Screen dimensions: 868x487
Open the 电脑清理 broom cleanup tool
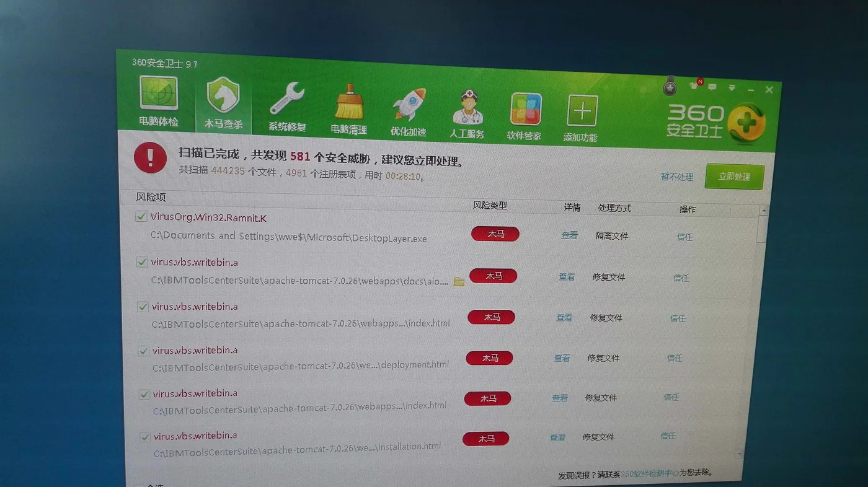348,110
